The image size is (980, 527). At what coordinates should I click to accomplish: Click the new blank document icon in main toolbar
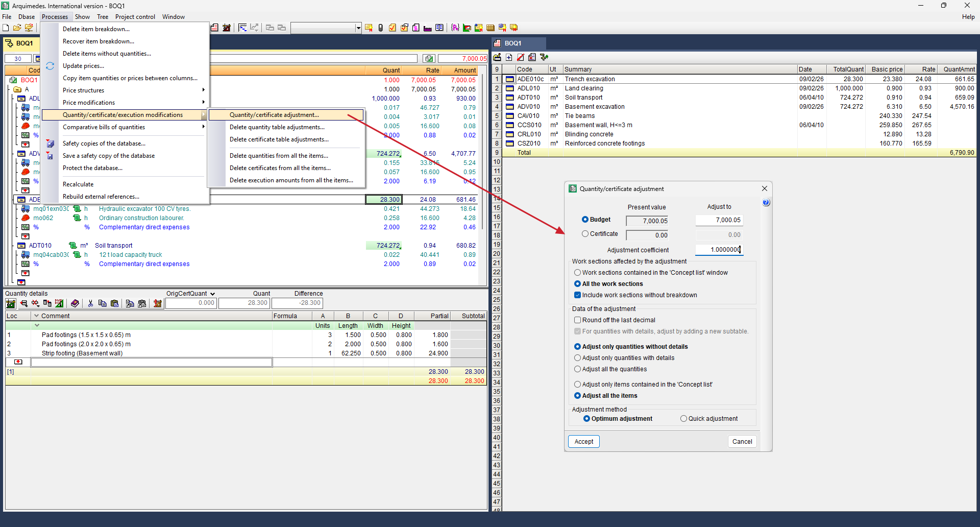tap(6, 28)
